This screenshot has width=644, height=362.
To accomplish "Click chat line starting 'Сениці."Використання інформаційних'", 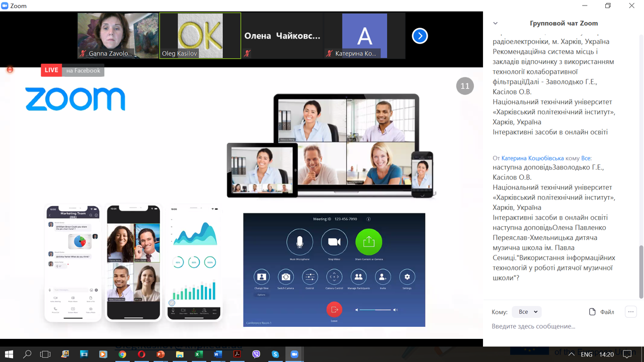I will (554, 257).
